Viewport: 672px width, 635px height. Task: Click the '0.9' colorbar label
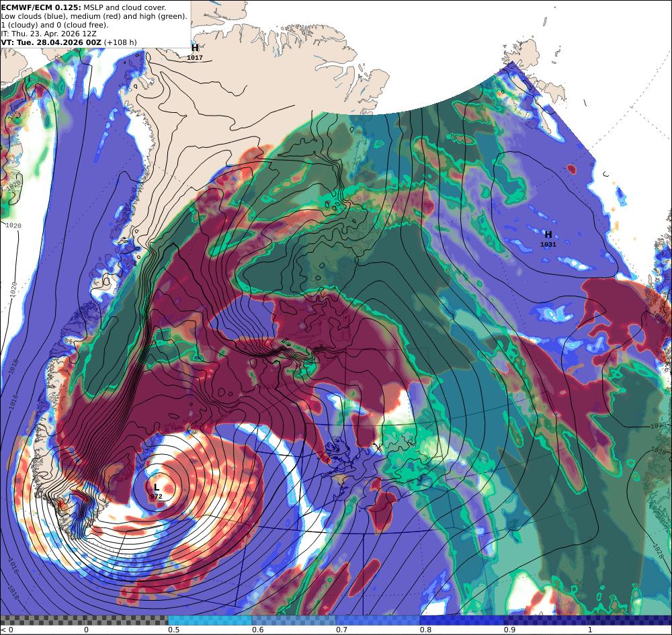point(509,630)
